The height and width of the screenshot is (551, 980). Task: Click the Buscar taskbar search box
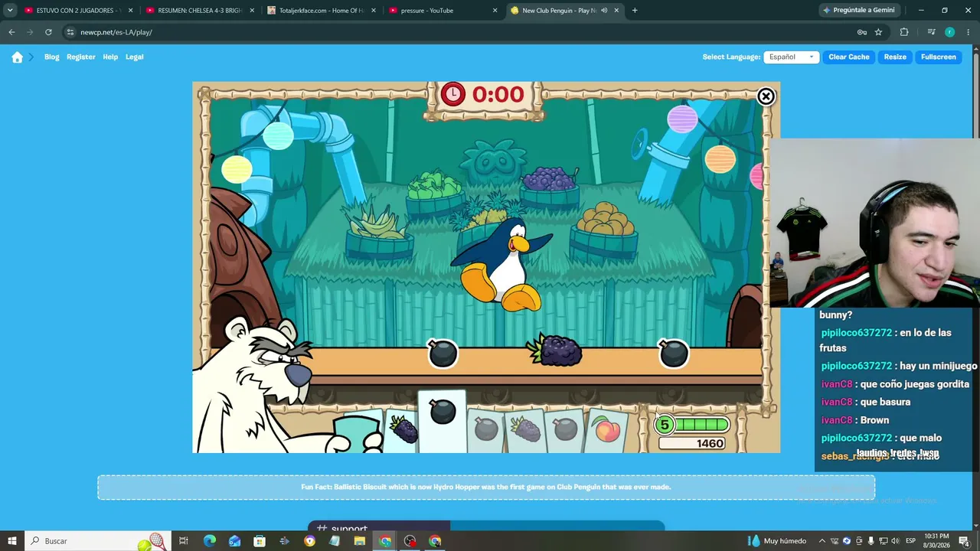coord(100,541)
